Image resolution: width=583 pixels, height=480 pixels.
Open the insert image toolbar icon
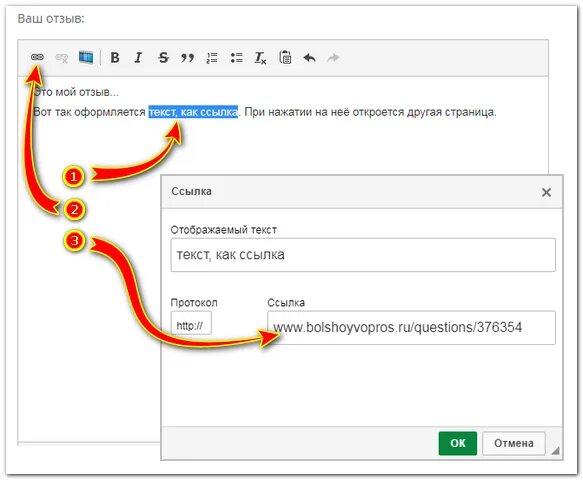click(x=86, y=58)
